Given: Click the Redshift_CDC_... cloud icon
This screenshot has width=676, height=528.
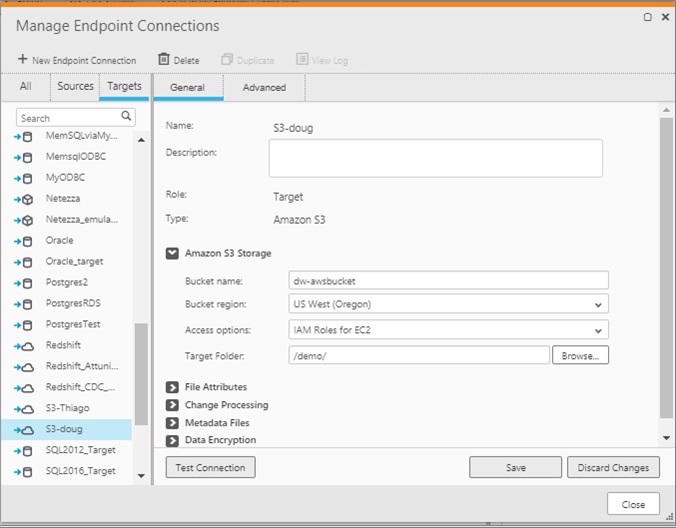Looking at the screenshot, I should pos(28,388).
